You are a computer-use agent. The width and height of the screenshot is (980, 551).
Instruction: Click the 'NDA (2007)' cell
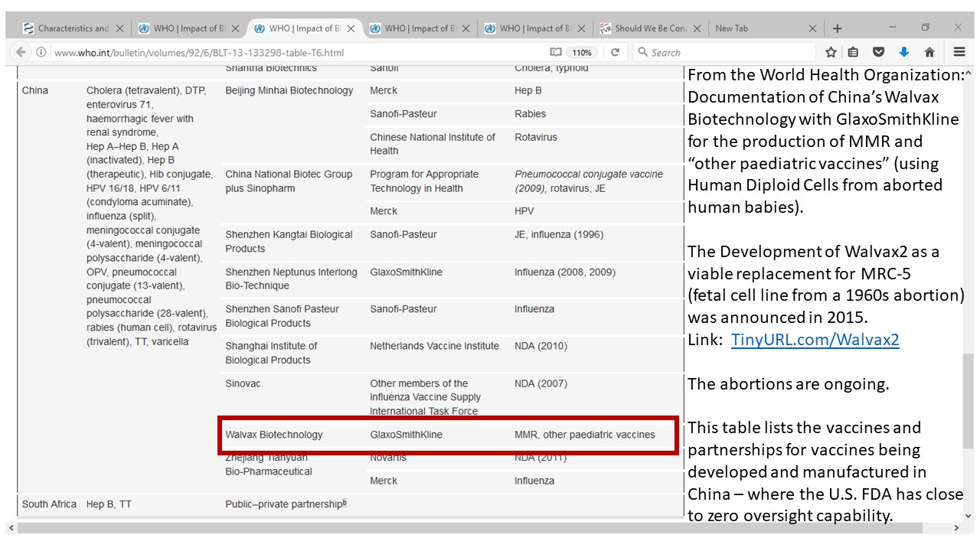(541, 383)
